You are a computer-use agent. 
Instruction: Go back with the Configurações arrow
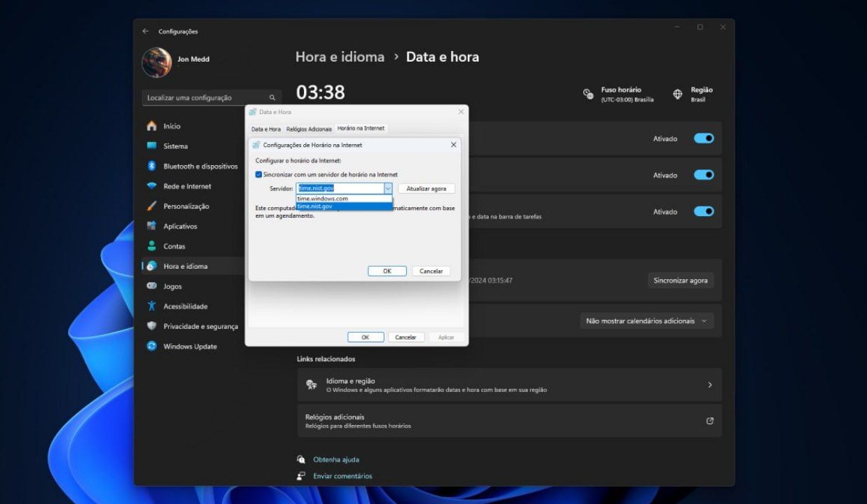(146, 31)
